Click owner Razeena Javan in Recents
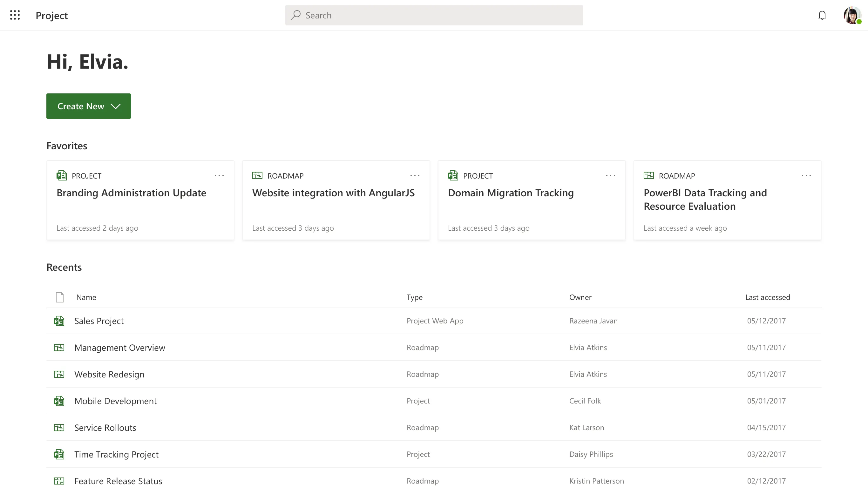This screenshot has height=488, width=868. coord(593,321)
